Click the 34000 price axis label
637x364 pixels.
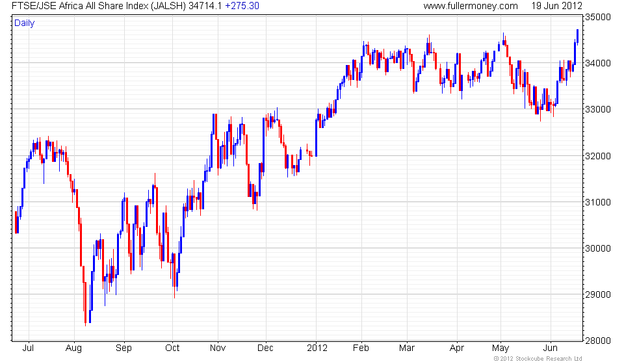(x=597, y=63)
